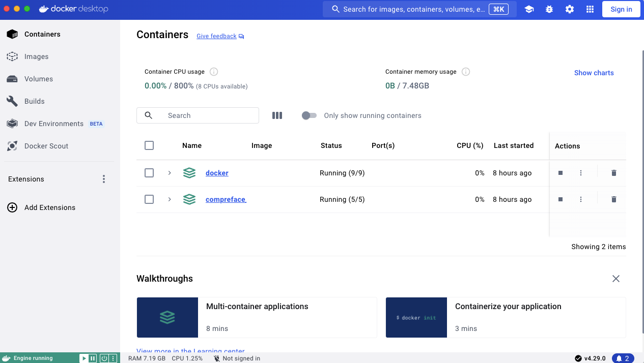Click the notifications bell in status bar
The width and height of the screenshot is (644, 363).
pos(623,358)
